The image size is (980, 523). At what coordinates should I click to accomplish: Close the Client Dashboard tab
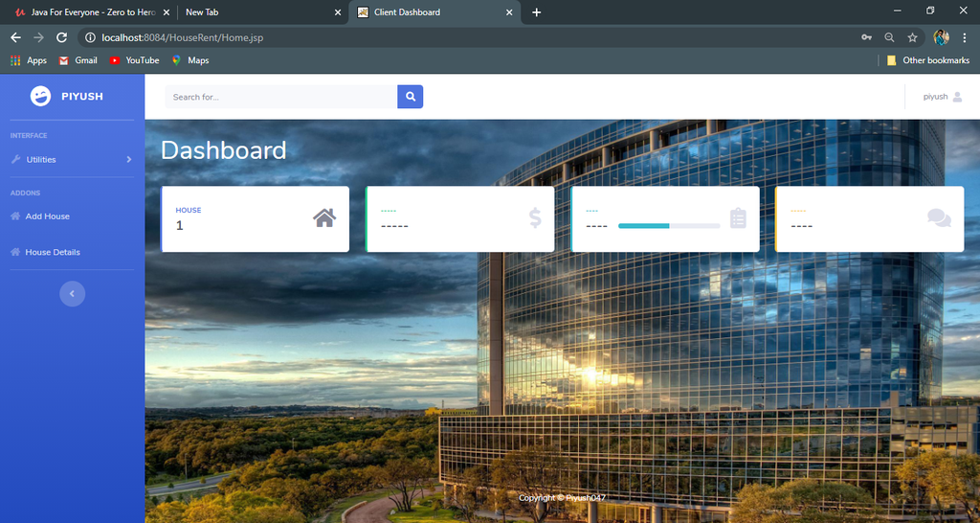coord(509,11)
